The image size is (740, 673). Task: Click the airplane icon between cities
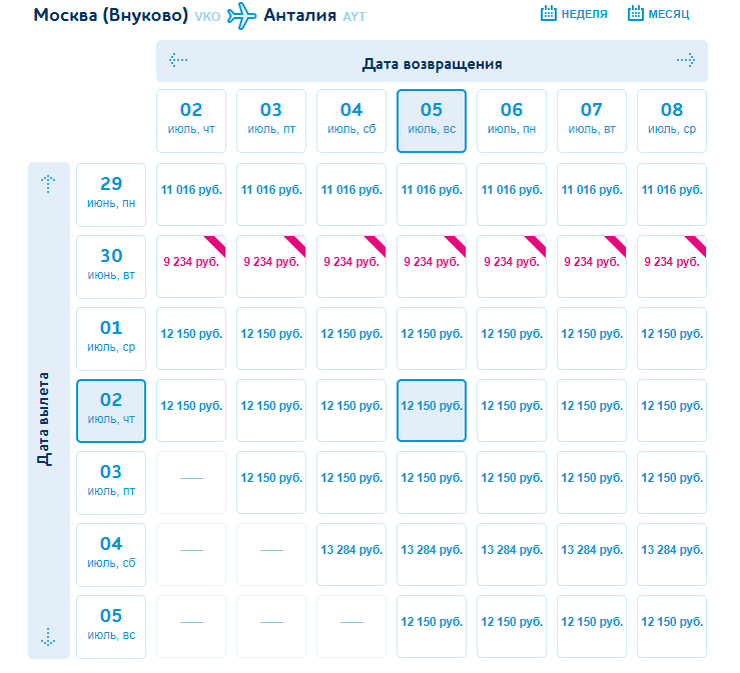pyautogui.click(x=242, y=16)
